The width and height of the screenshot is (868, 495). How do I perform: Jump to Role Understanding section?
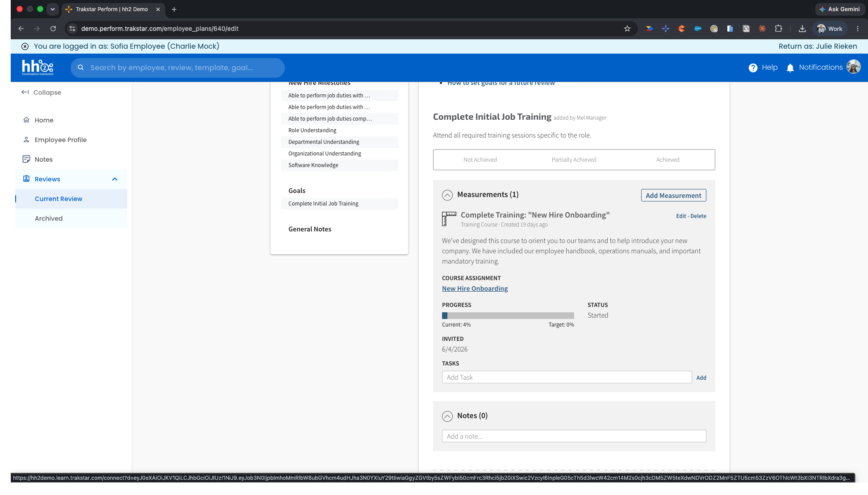[x=339, y=130]
